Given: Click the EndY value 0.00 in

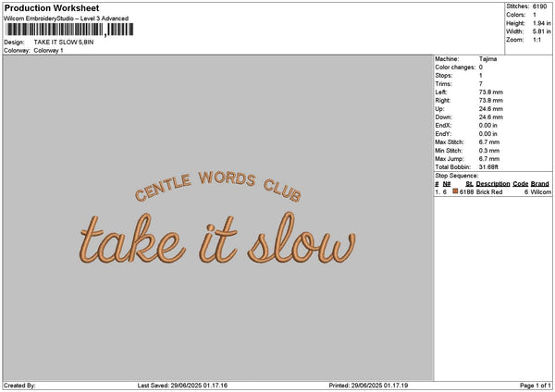Looking at the screenshot, I should pos(488,134).
